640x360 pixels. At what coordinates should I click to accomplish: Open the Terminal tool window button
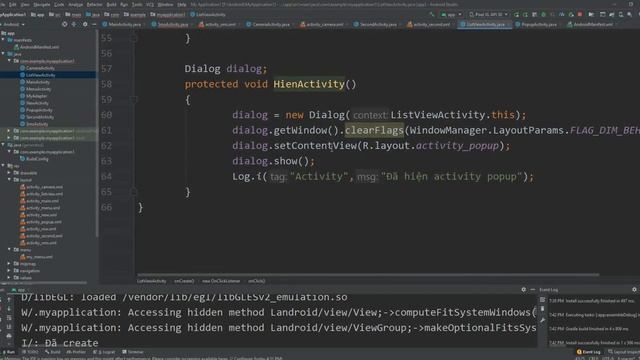point(133,352)
